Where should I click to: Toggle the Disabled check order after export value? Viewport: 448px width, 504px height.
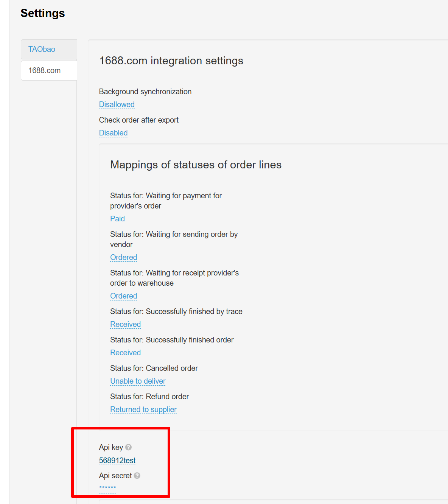coord(113,133)
